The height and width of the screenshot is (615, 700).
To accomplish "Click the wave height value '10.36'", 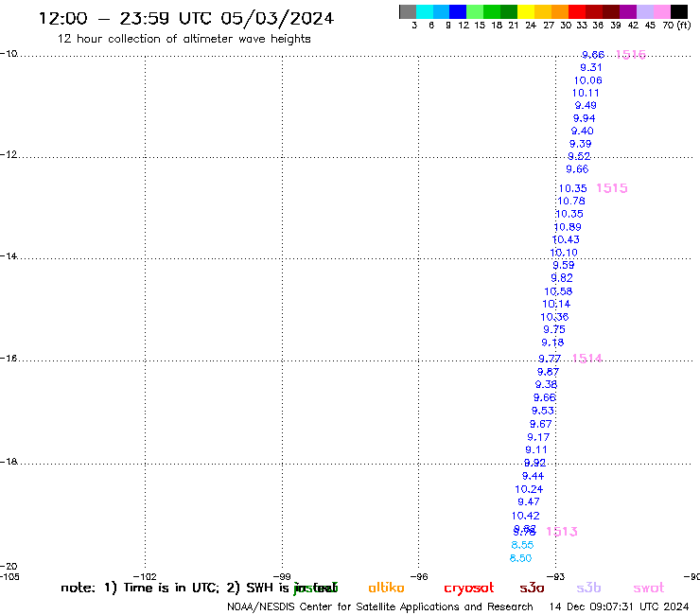I will point(554,317).
